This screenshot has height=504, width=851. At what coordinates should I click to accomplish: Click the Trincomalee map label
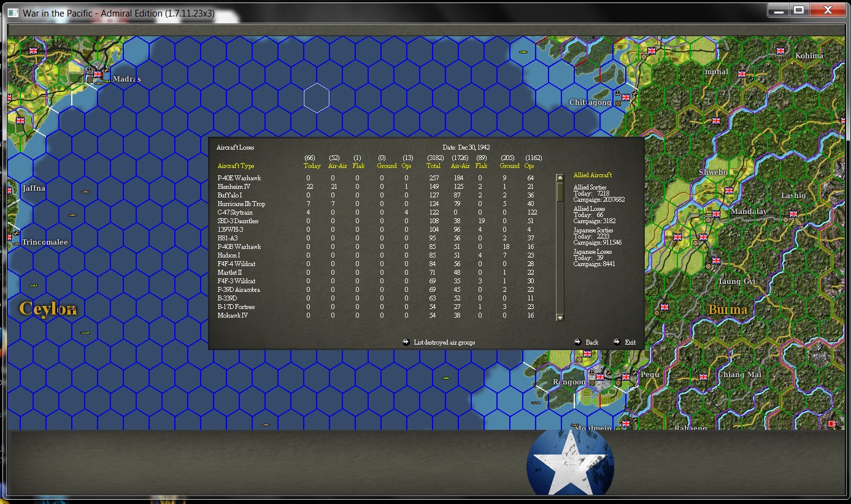click(x=45, y=242)
